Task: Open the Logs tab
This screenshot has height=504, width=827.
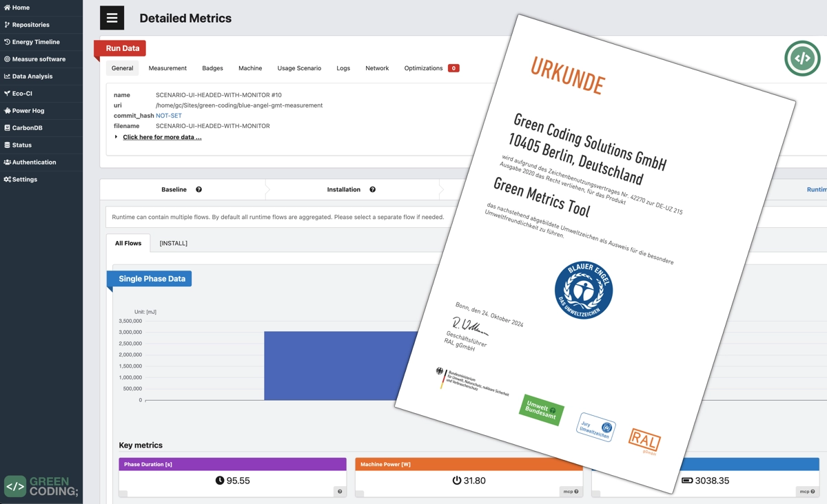Action: tap(343, 68)
